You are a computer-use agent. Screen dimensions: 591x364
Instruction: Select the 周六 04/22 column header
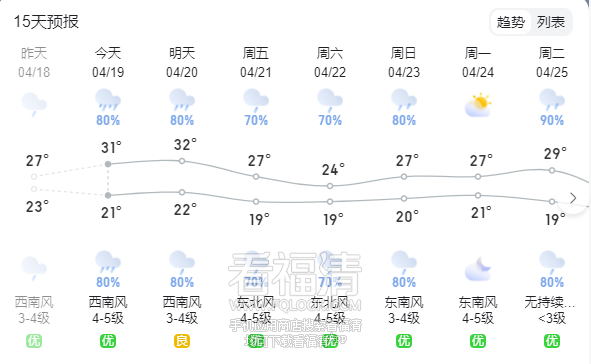tap(330, 63)
